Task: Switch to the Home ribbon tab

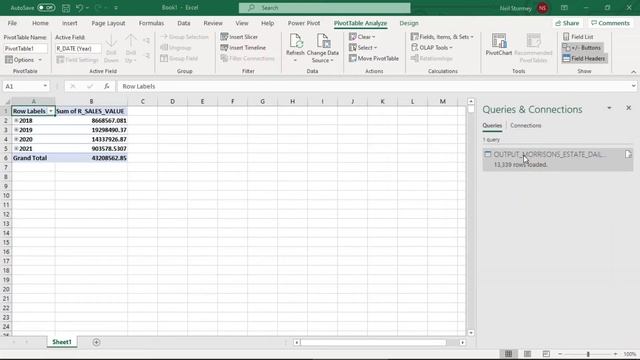Action: tap(40, 23)
